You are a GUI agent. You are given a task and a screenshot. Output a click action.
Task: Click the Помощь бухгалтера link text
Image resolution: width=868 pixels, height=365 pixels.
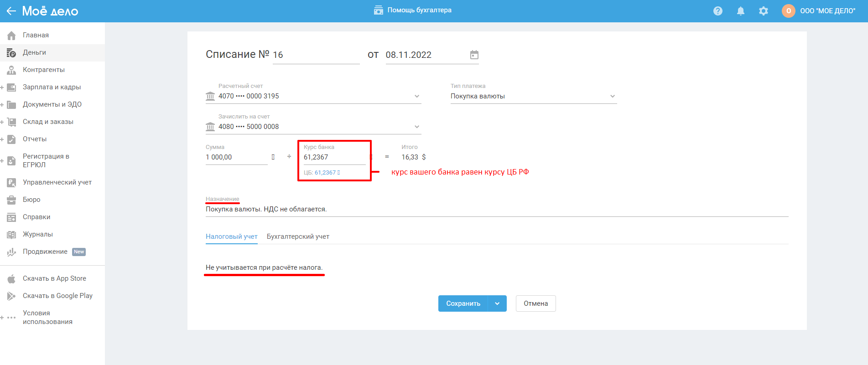click(x=420, y=10)
